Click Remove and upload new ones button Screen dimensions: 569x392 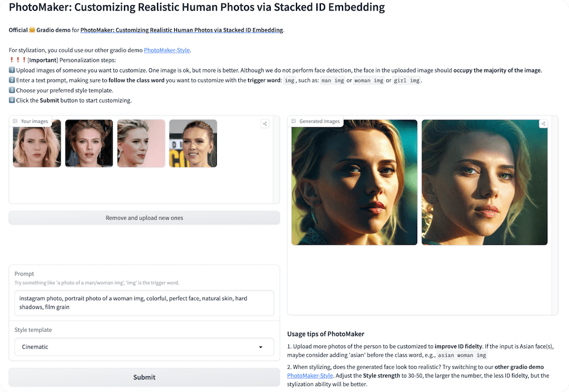click(x=144, y=218)
